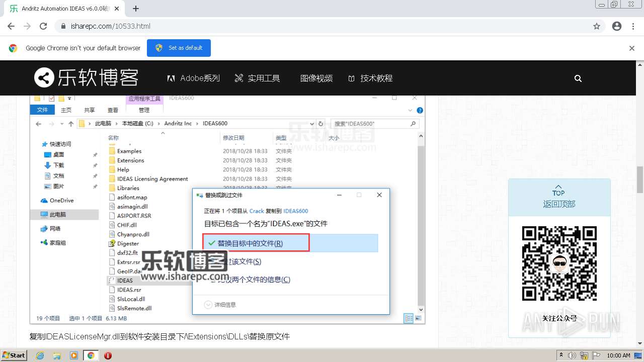Click the 名称 column header

point(113,138)
